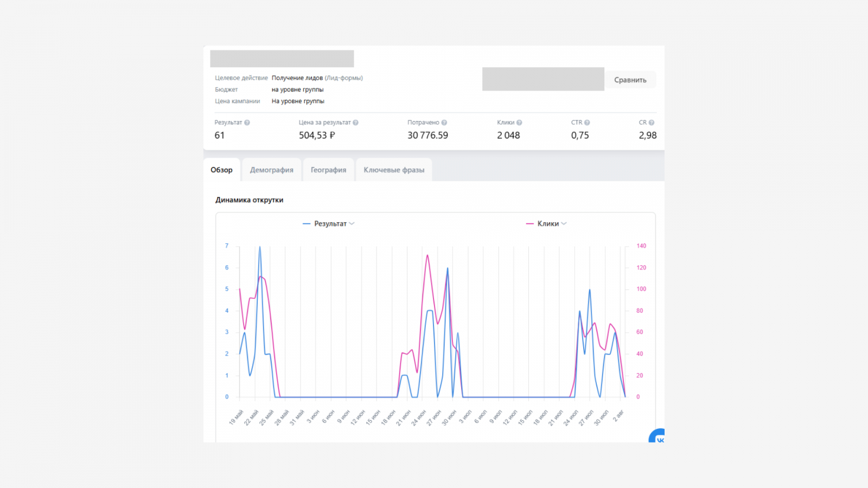868x488 pixels.
Task: Click the spent value 30 776.59
Action: tap(427, 136)
